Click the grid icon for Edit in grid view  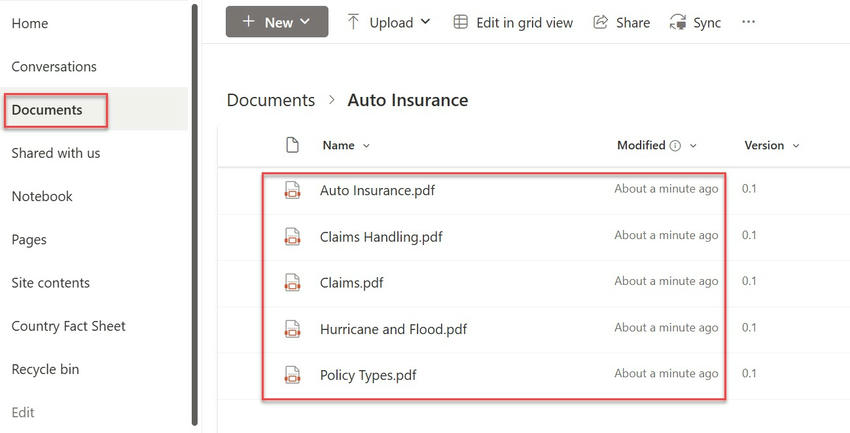coord(461,22)
